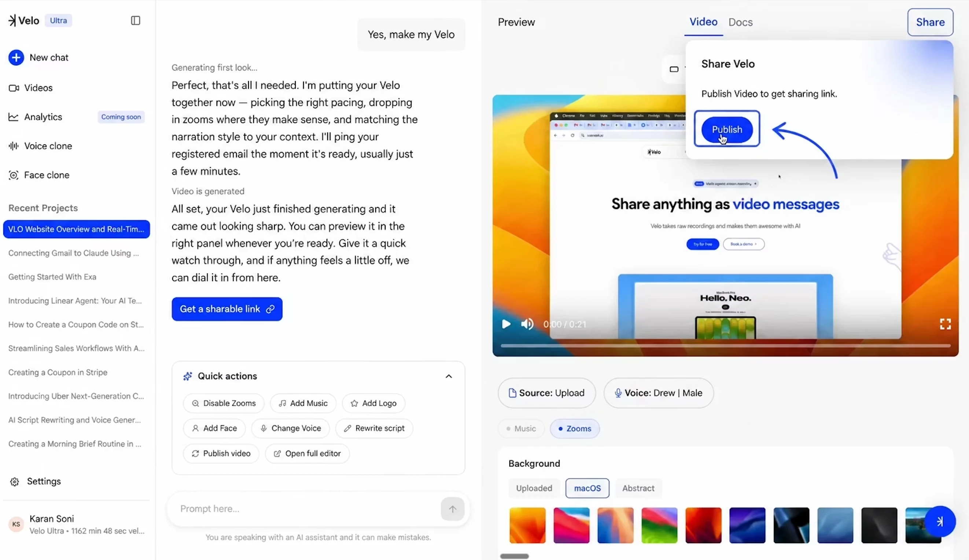
Task: Select the green-pink Sonoma background swatch
Action: click(659, 525)
